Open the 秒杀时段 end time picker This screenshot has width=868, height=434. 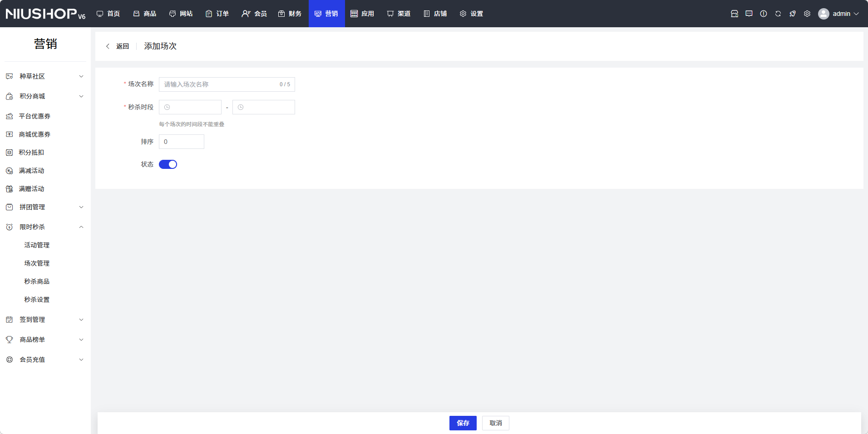[264, 107]
